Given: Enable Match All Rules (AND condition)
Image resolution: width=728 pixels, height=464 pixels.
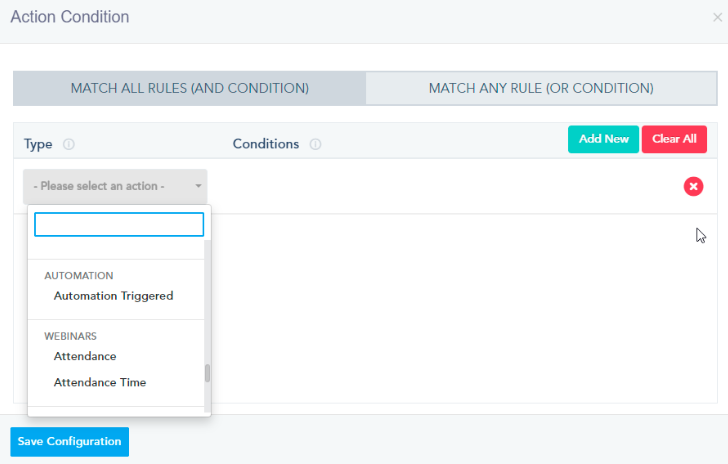Looking at the screenshot, I should [189, 88].
